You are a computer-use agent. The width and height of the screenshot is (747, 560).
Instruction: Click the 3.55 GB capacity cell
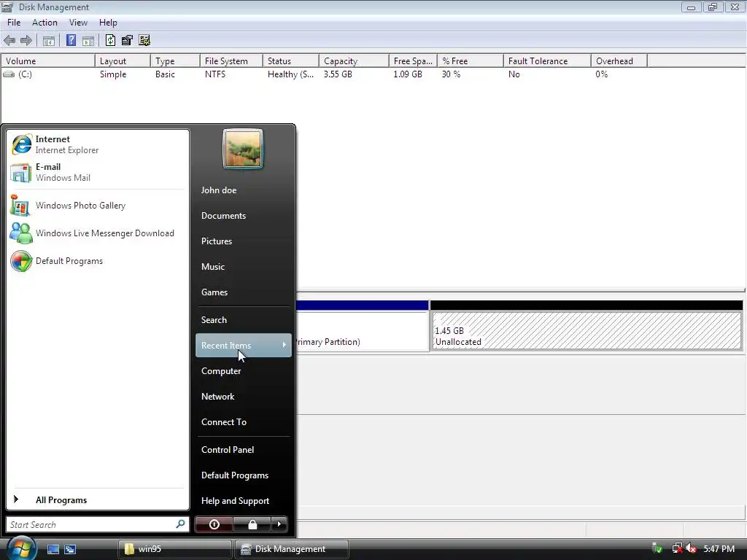(x=338, y=74)
